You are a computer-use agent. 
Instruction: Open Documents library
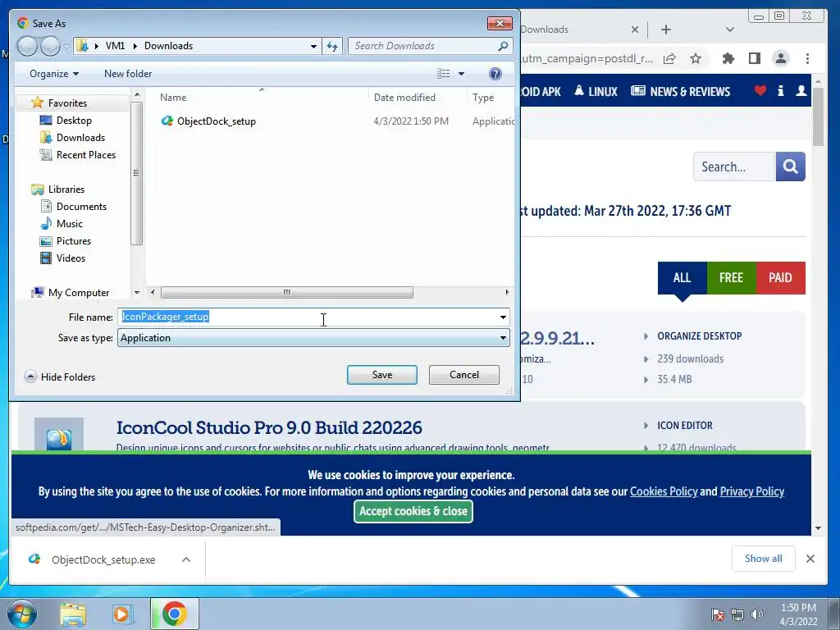point(81,206)
